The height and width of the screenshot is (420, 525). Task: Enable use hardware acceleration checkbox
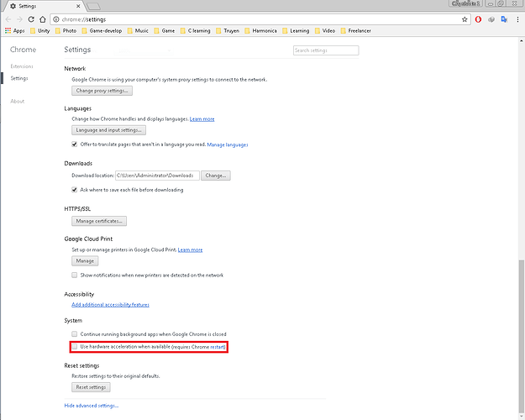[74, 346]
